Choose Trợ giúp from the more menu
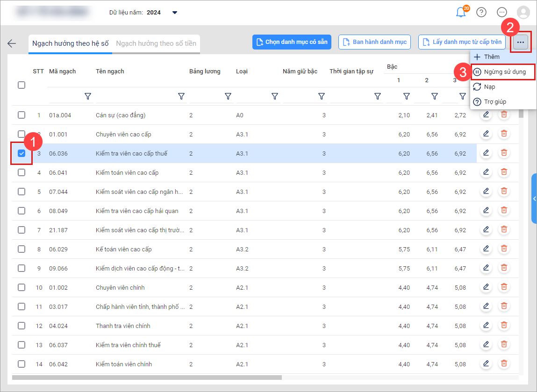 click(503, 102)
